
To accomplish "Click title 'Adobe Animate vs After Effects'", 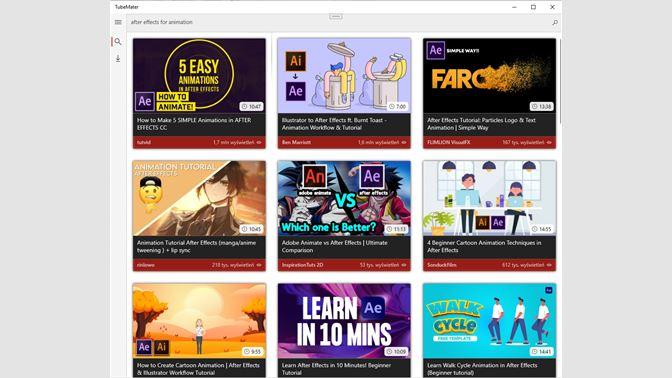I will click(x=335, y=246).
